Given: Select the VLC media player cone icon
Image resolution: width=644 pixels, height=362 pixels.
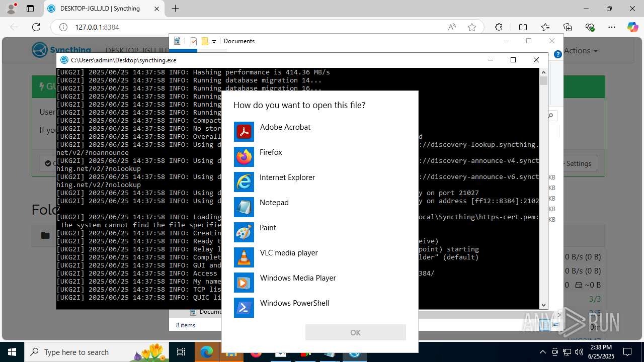Looking at the screenshot, I should click(244, 257).
